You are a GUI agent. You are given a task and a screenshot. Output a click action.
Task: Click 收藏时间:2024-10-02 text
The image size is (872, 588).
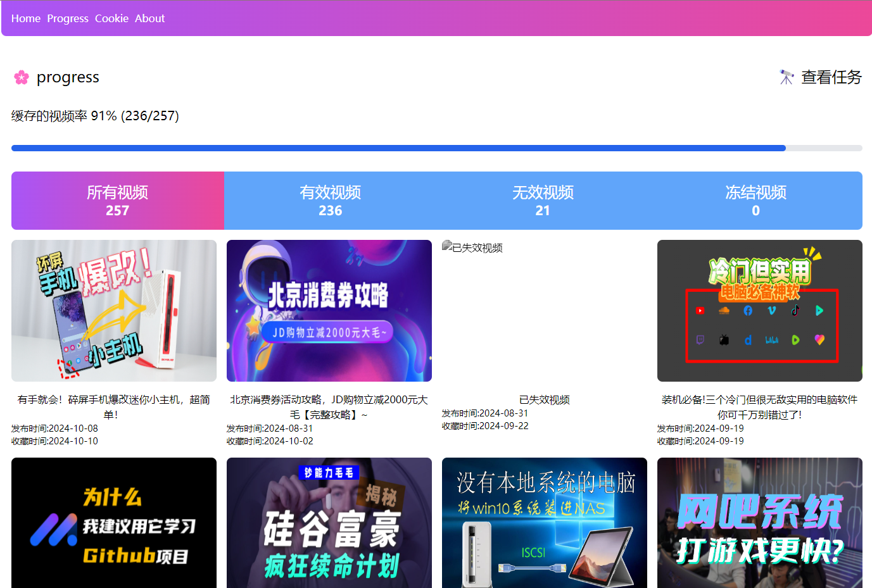tap(270, 441)
